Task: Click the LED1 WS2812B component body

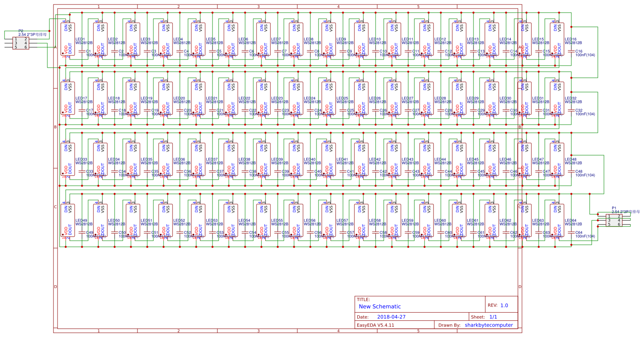Action: [68, 39]
